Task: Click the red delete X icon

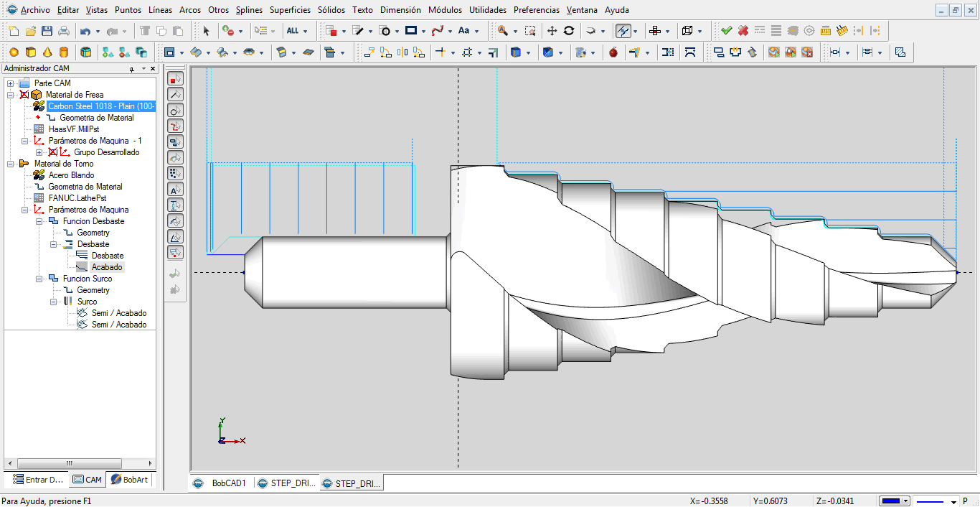Action: point(743,31)
